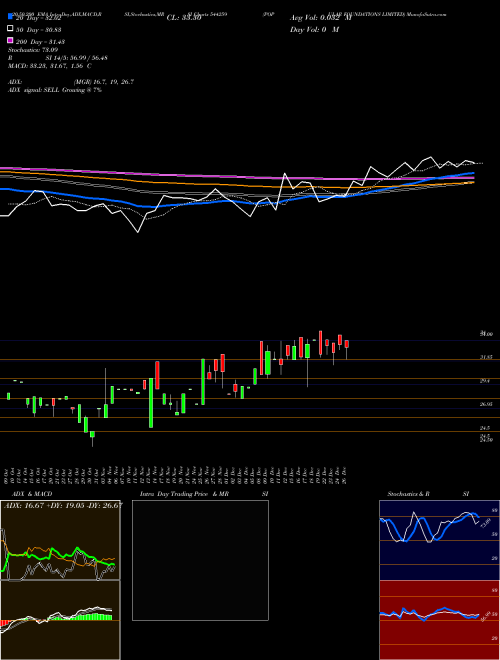Click the 'Stochastics & RSI' panel title
500x660 pixels.
coord(428,494)
